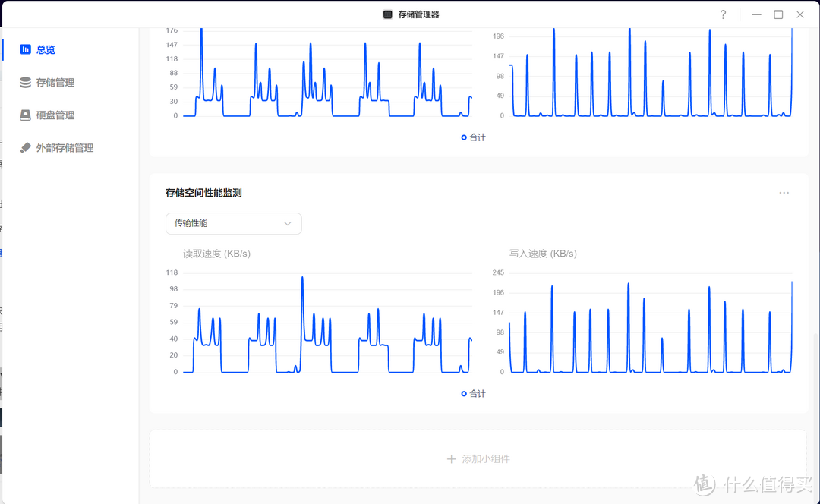Toggle the upper chart 合计 legend

[473, 137]
